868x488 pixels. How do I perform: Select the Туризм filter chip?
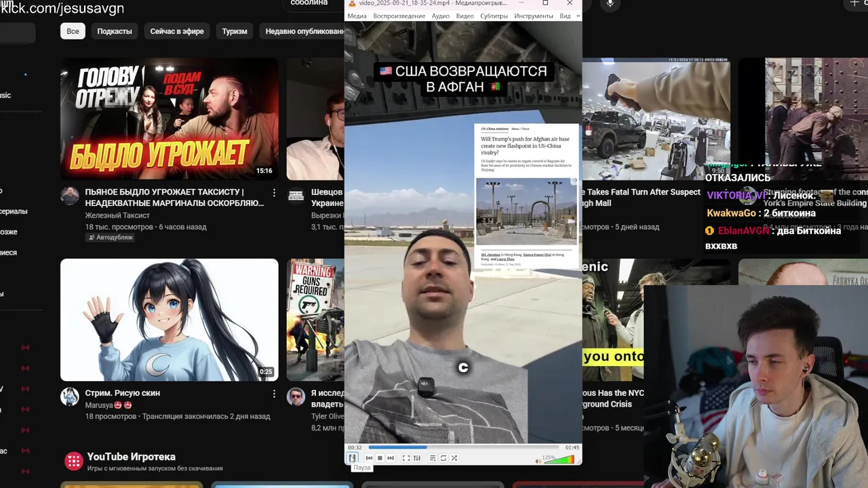235,31
